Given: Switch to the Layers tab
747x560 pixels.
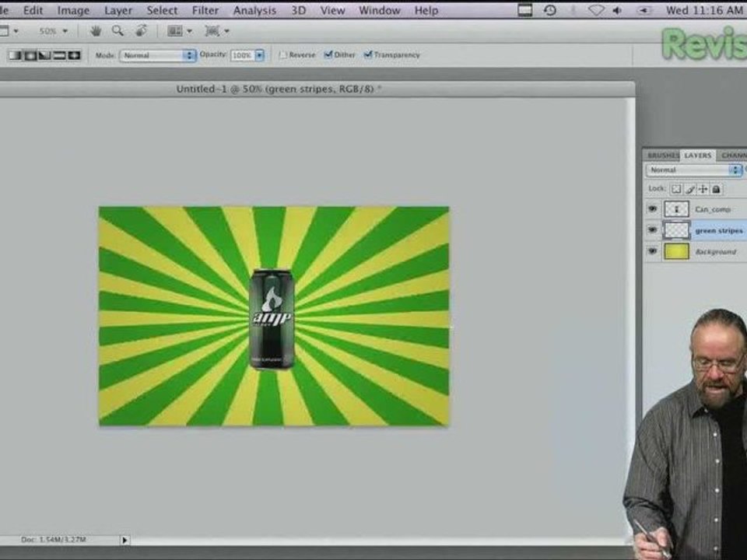Looking at the screenshot, I should [697, 156].
